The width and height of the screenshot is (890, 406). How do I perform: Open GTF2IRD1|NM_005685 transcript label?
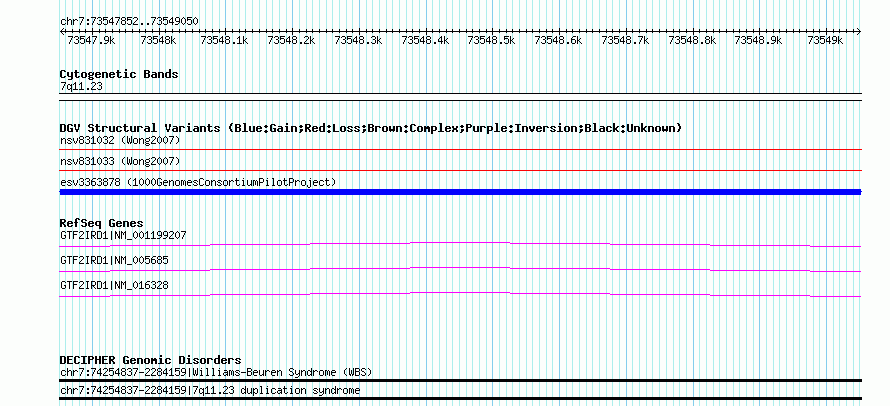coord(114,260)
